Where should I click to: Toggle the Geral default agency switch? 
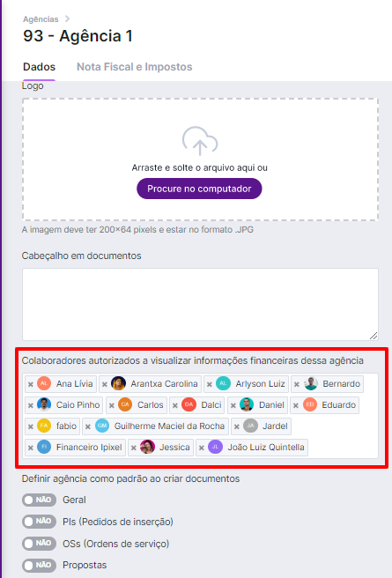coord(39,500)
